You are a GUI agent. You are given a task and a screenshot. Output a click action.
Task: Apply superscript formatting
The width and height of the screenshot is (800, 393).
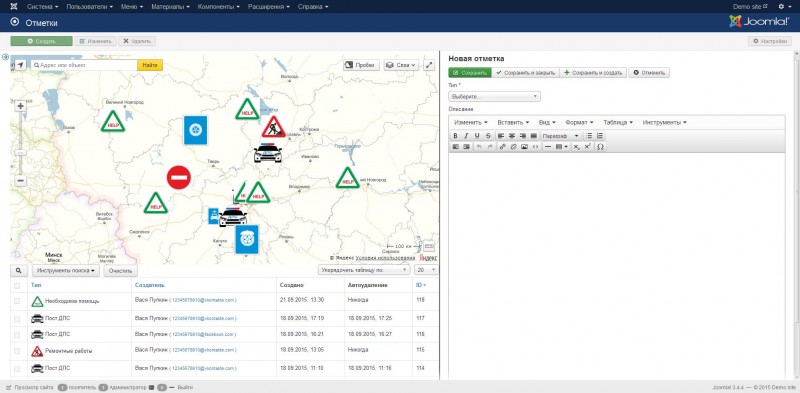(588, 146)
